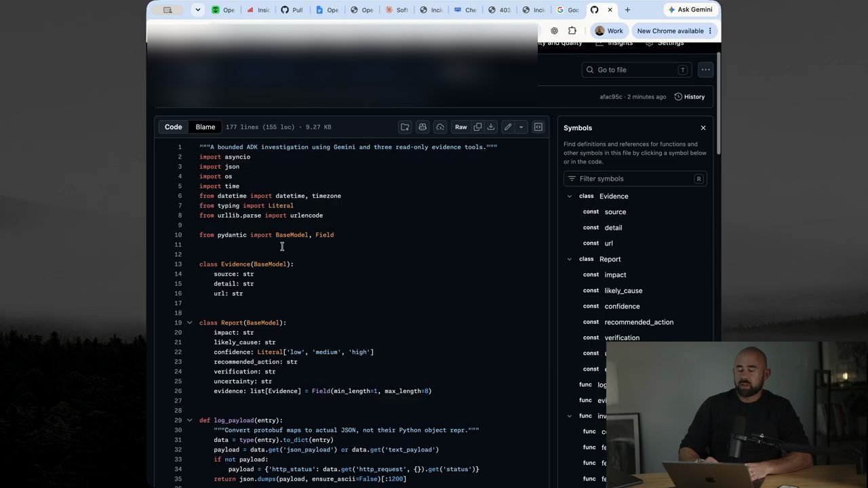Edit this file with pencil icon
868x488 pixels.
tap(507, 127)
